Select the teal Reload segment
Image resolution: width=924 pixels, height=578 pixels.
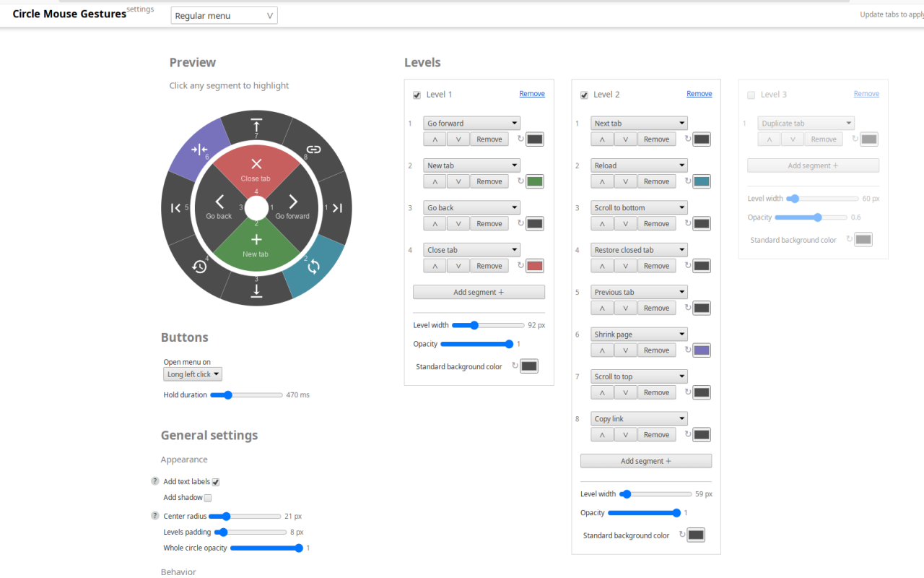click(x=314, y=266)
